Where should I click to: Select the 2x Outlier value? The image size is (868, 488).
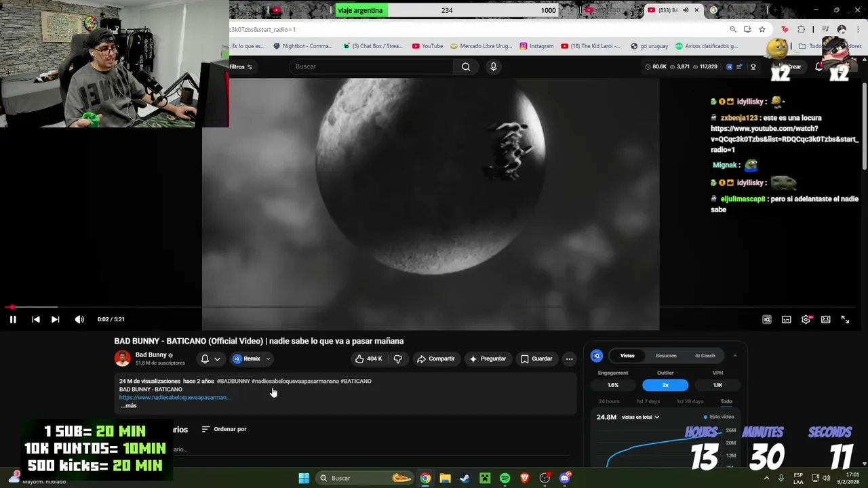(665, 385)
